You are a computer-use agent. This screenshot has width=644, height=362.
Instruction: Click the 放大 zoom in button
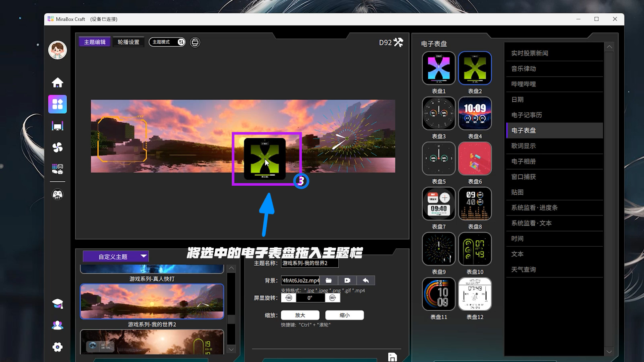pyautogui.click(x=300, y=315)
